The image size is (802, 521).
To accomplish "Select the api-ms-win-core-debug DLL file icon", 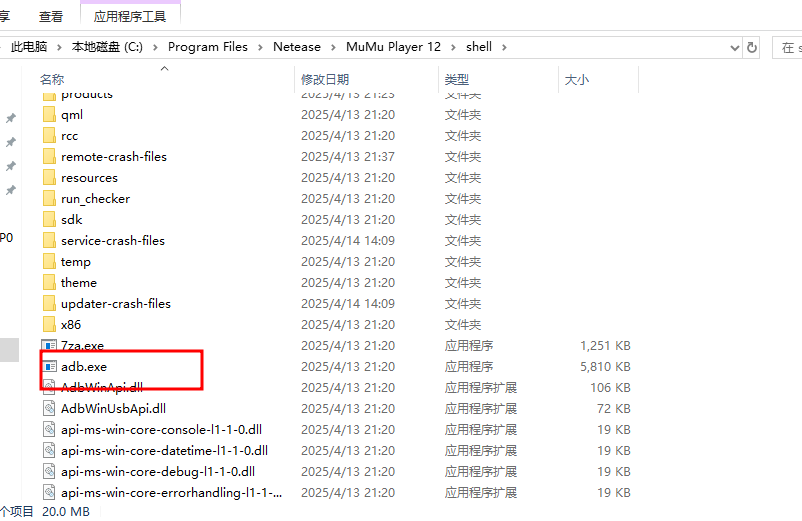I will 50,472.
